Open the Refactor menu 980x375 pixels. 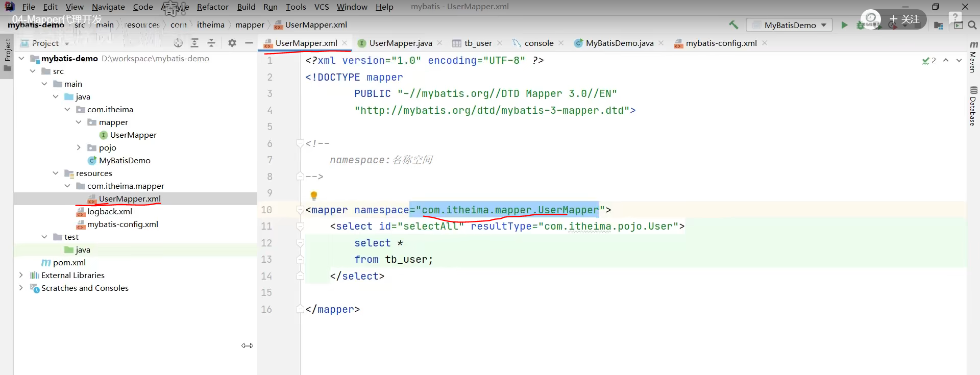click(212, 7)
